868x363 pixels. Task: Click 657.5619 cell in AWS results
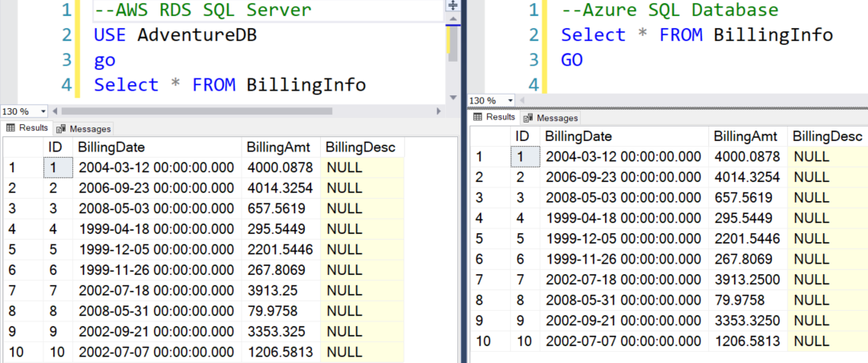(282, 208)
